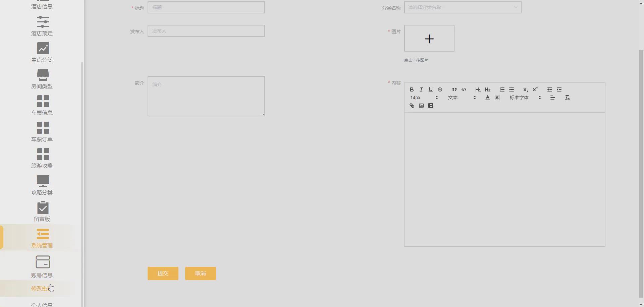Open 个人信息 submenu item
Viewport: 644px width, 307px height.
[42, 305]
